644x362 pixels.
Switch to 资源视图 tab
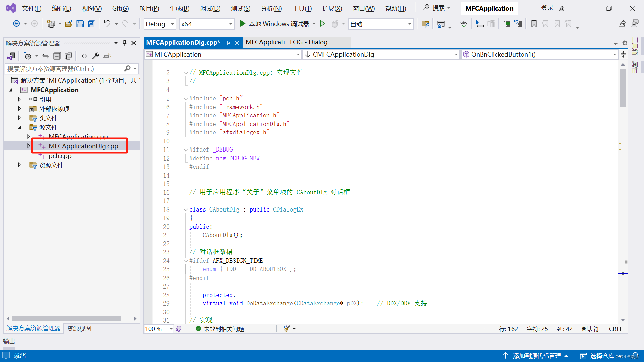click(x=79, y=329)
